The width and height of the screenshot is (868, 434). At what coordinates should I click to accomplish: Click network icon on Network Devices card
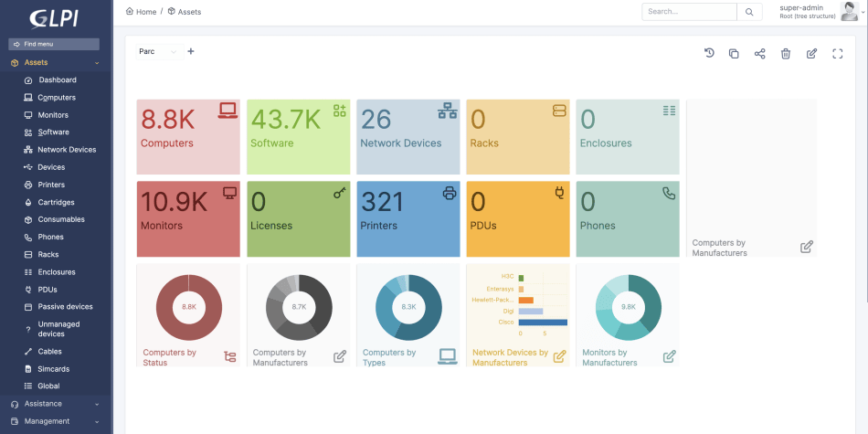tap(448, 111)
